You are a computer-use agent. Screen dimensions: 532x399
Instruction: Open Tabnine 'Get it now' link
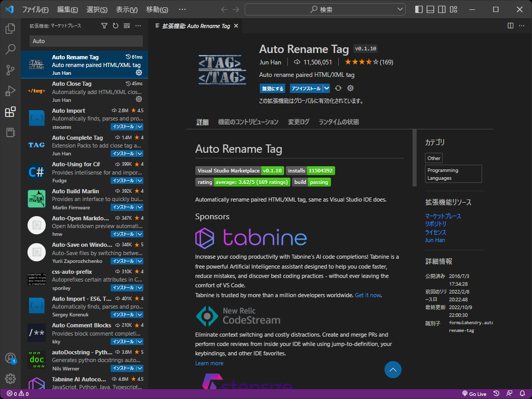pyautogui.click(x=368, y=295)
